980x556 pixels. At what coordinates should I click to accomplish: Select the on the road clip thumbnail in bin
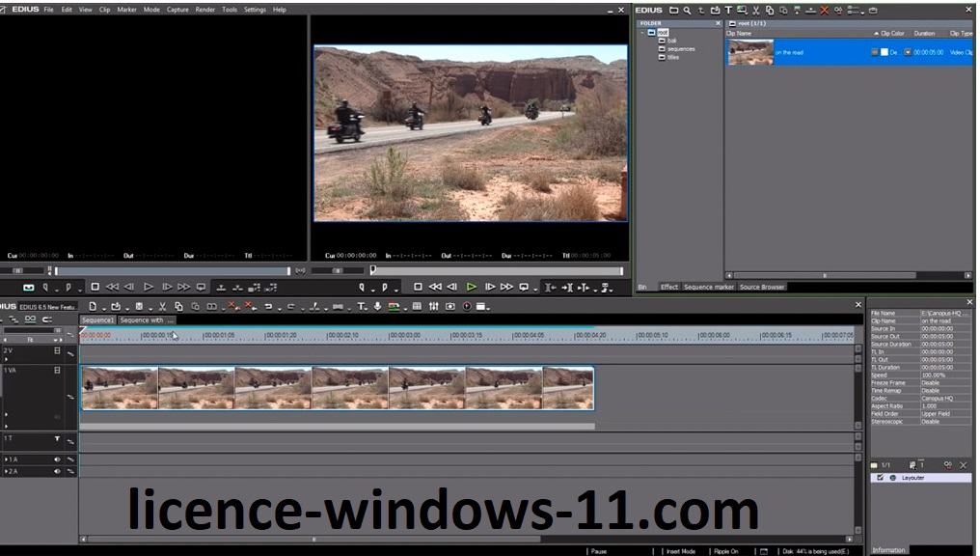[x=750, y=52]
